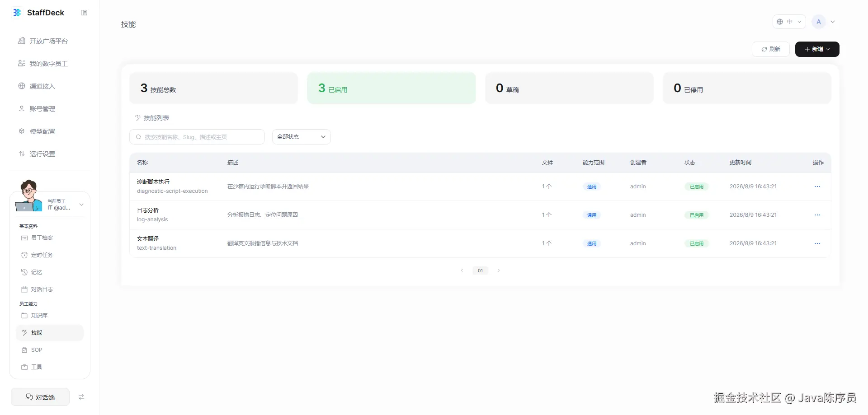The image size is (868, 415).
Task: Open actions menu for 日志分析 row
Action: 817,215
